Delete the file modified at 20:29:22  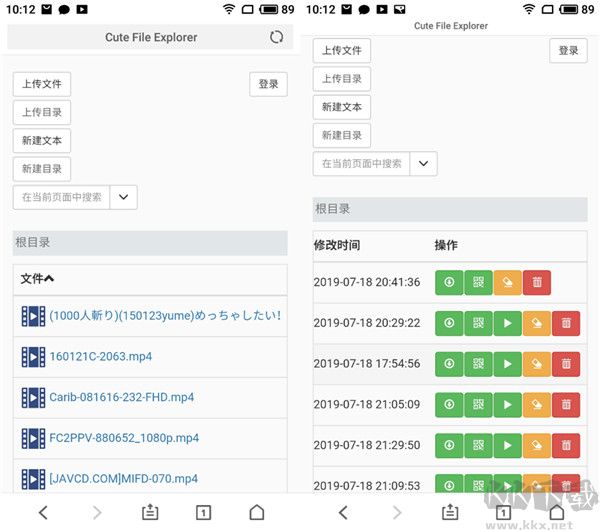coord(566,323)
